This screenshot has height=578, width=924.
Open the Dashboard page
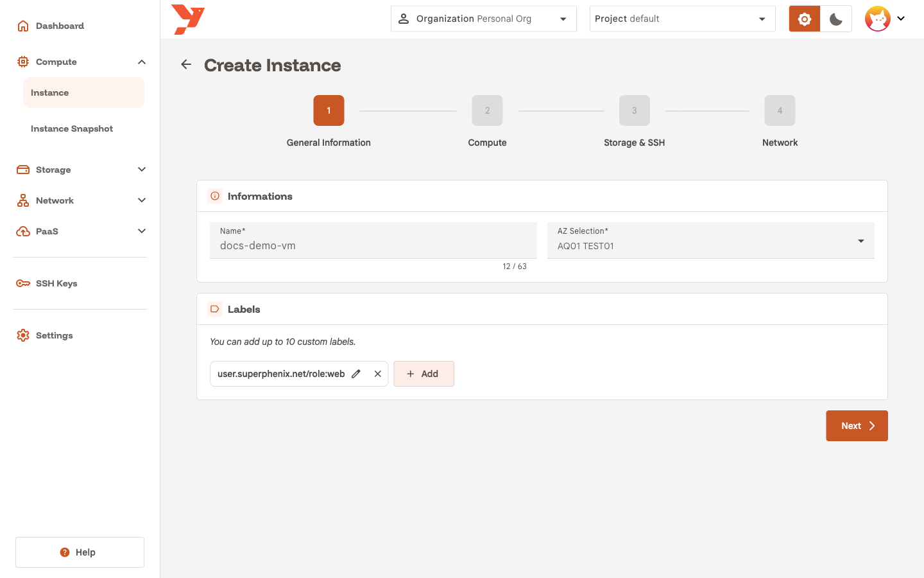tap(80, 26)
